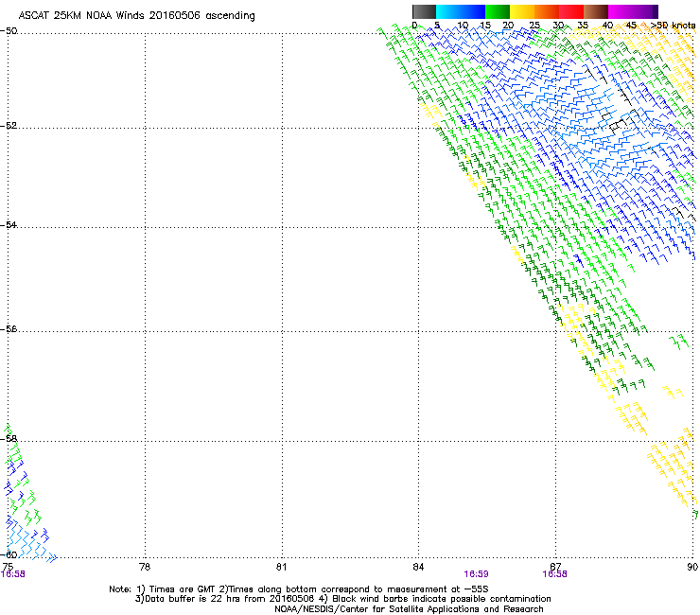The height and width of the screenshot is (615, 700).
Task: Select the red 30–35 knots color bar segment
Action: [571, 11]
